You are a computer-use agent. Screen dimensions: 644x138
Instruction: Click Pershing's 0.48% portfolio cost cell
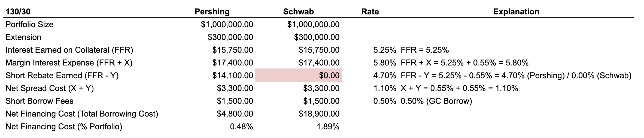(241, 127)
